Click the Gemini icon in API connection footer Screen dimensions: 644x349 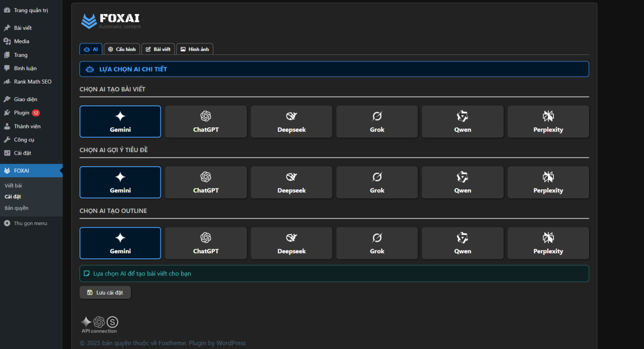pos(86,322)
